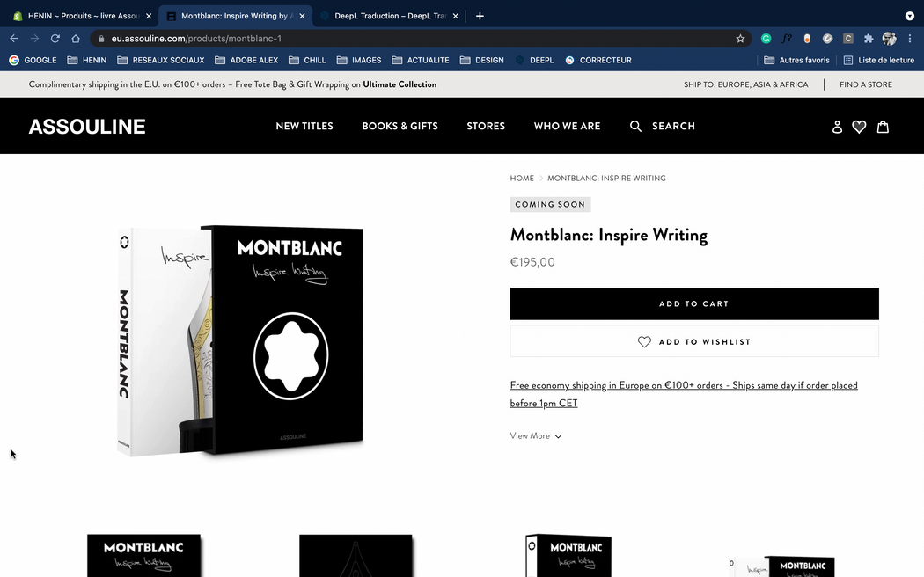Open the New Titles menu
The width and height of the screenshot is (924, 577).
coord(304,126)
